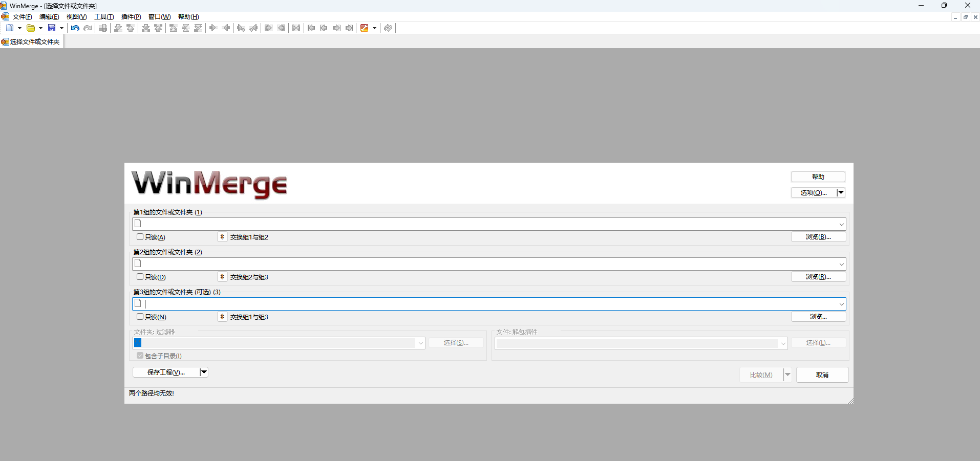980x461 pixels.
Task: Click the 保存工程(V)... button
Action: pyautogui.click(x=166, y=372)
